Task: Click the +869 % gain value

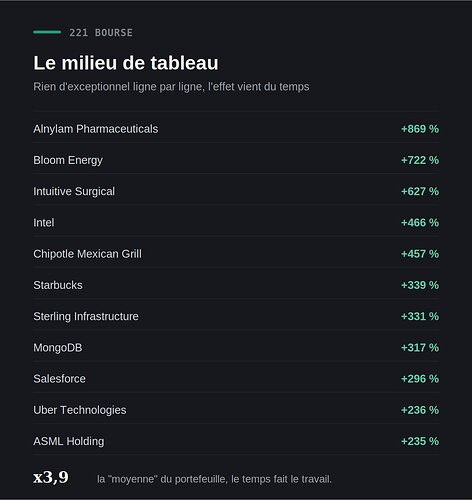Action: pos(420,129)
